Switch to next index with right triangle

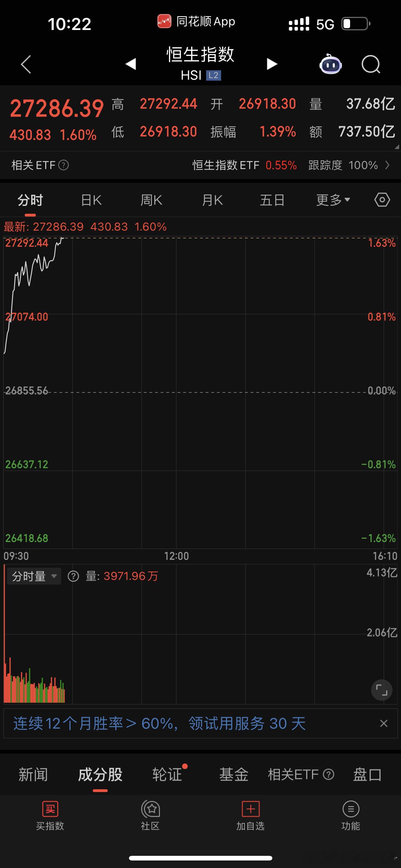(272, 64)
